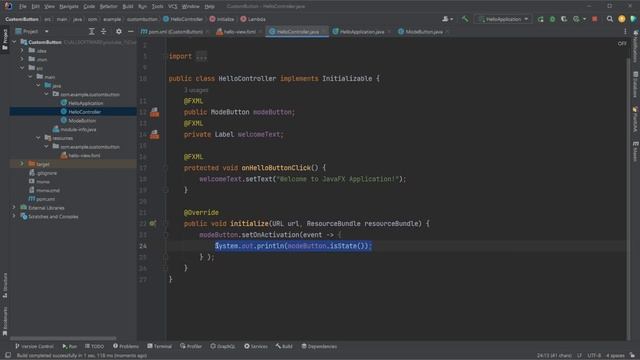This screenshot has height=360, width=640.
Task: Expand Scratches and Consoles node
Action: [x=14, y=216]
